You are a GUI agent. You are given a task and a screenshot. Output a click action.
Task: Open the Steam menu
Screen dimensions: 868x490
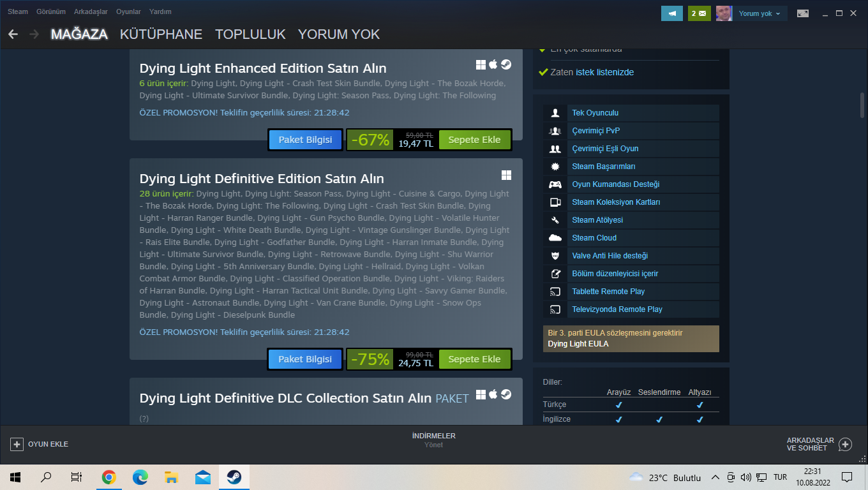[18, 11]
